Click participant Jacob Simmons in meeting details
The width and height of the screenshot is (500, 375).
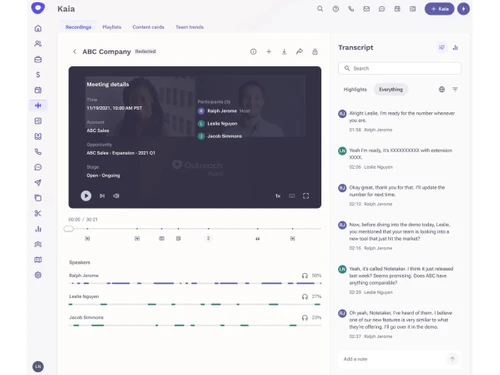[x=220, y=136]
